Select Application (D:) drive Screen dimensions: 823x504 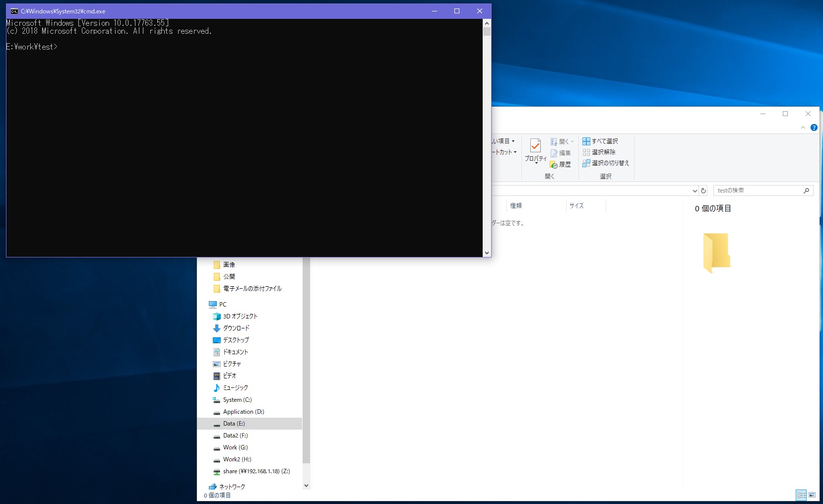(239, 412)
